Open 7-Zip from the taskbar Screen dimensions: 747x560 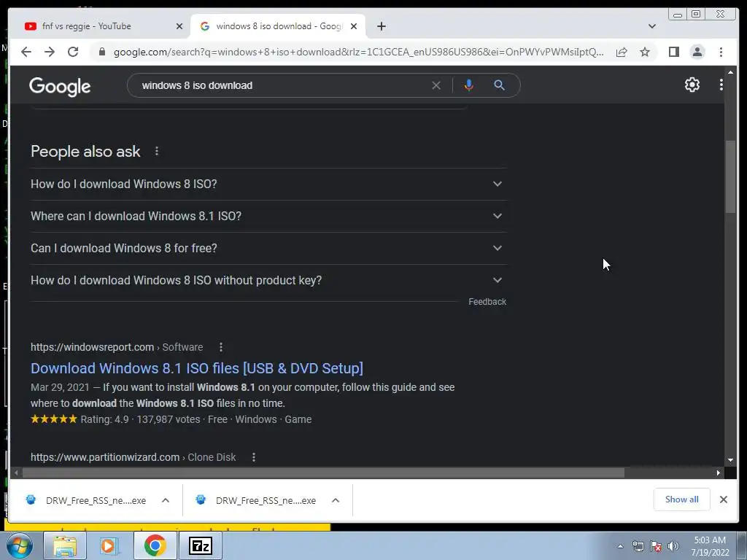[x=200, y=546]
